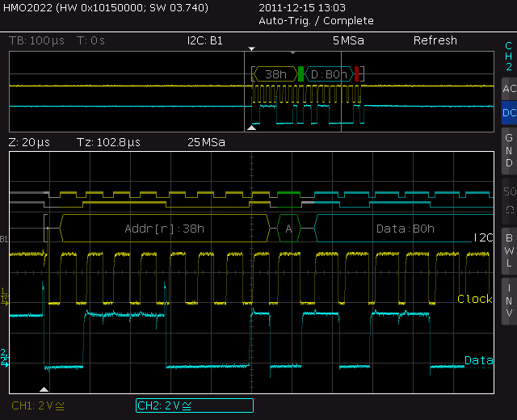
Task: Click the B1 bus position marker
Action: pos(3,239)
